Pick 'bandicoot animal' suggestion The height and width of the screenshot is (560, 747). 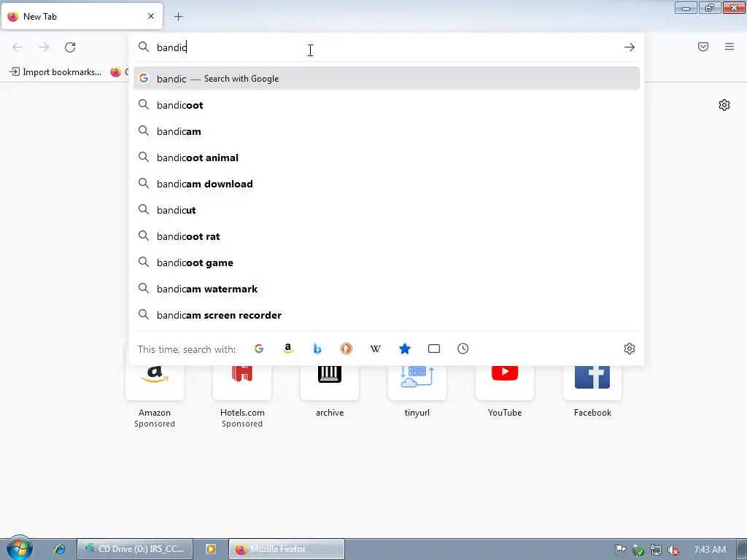pos(387,157)
